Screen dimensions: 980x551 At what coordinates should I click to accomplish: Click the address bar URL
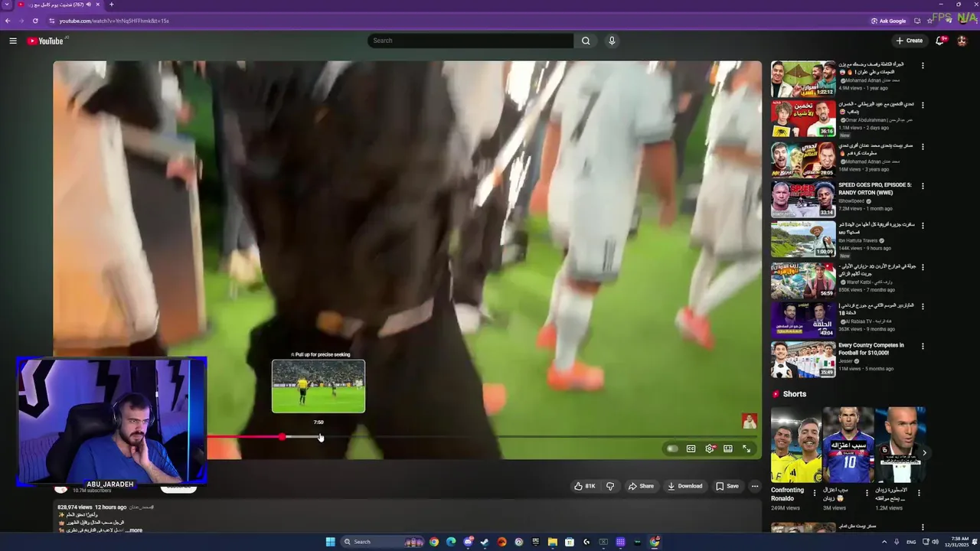coord(115,21)
